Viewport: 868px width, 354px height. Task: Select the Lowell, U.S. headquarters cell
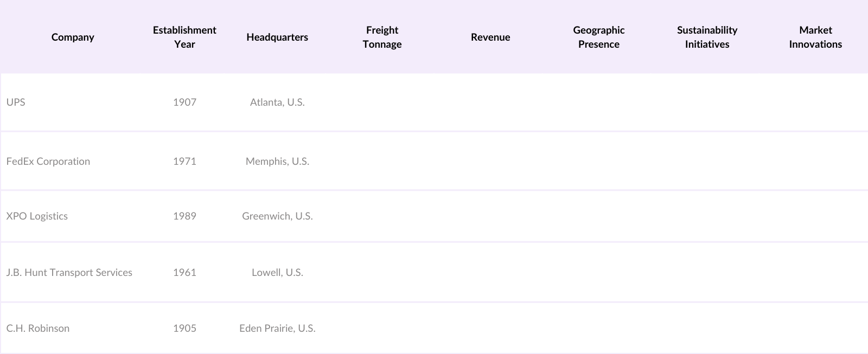coord(277,272)
